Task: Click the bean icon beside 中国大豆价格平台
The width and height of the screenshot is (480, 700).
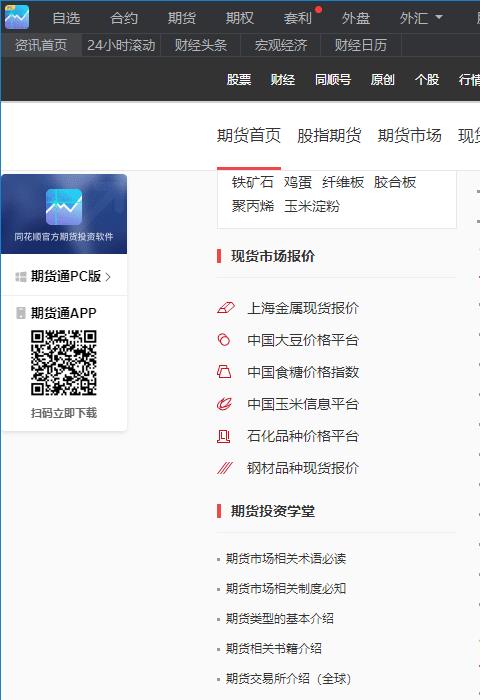Action: click(x=224, y=340)
